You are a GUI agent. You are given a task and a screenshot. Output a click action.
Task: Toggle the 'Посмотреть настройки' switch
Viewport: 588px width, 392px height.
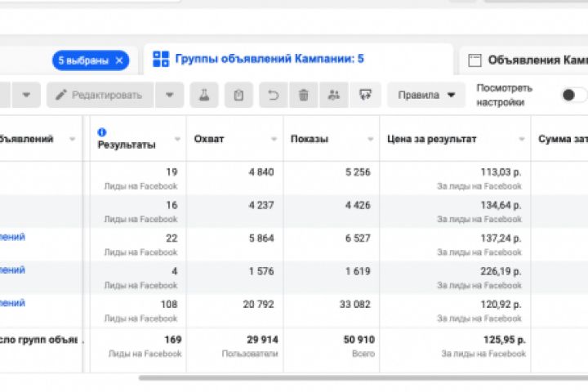(573, 95)
